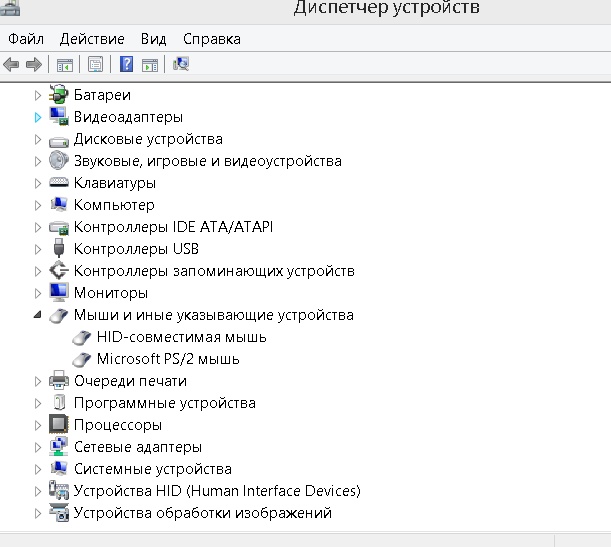Click the Forward arrow in the toolbar

(33, 65)
